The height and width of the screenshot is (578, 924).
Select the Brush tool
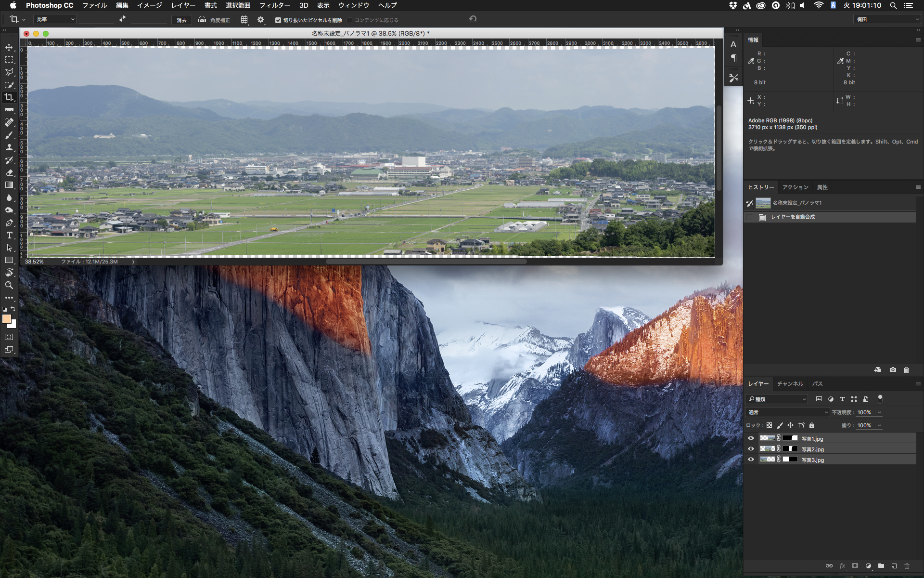(9, 135)
